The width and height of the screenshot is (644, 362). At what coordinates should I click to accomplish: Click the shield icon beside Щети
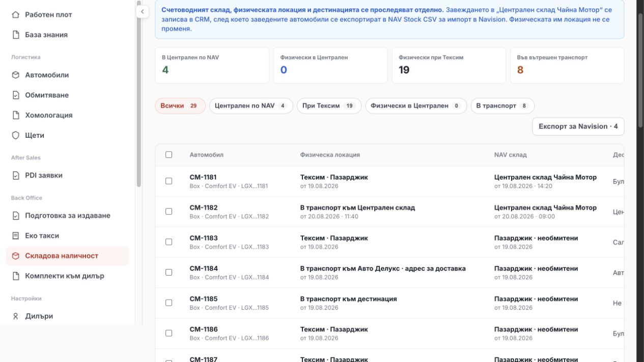pos(16,135)
